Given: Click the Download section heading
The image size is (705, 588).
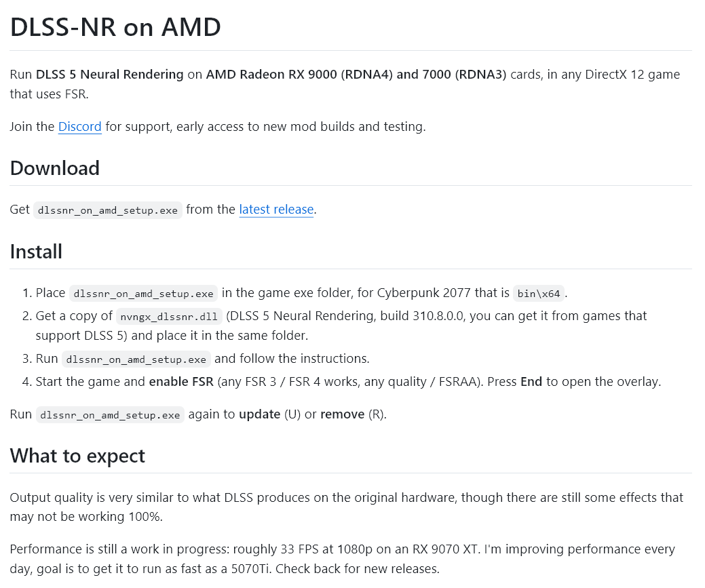Looking at the screenshot, I should 55,168.
